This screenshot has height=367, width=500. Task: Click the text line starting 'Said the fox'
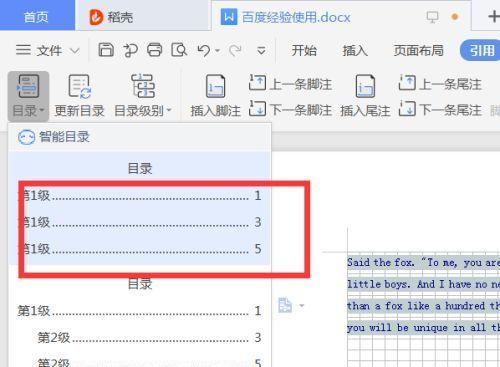pyautogui.click(x=423, y=263)
